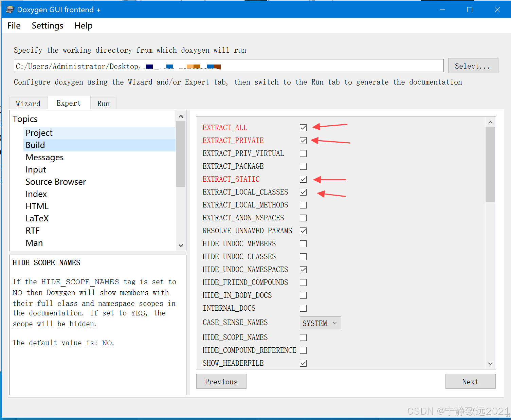Enable EXTRACT_LOCAL_METHODS checkbox
The width and height of the screenshot is (511, 420).
(x=303, y=205)
